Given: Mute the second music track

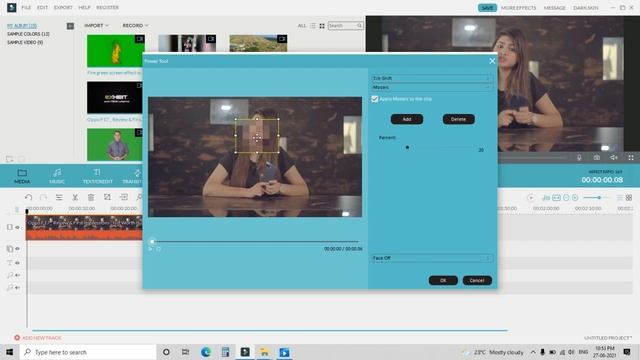Looking at the screenshot, I should [18, 288].
